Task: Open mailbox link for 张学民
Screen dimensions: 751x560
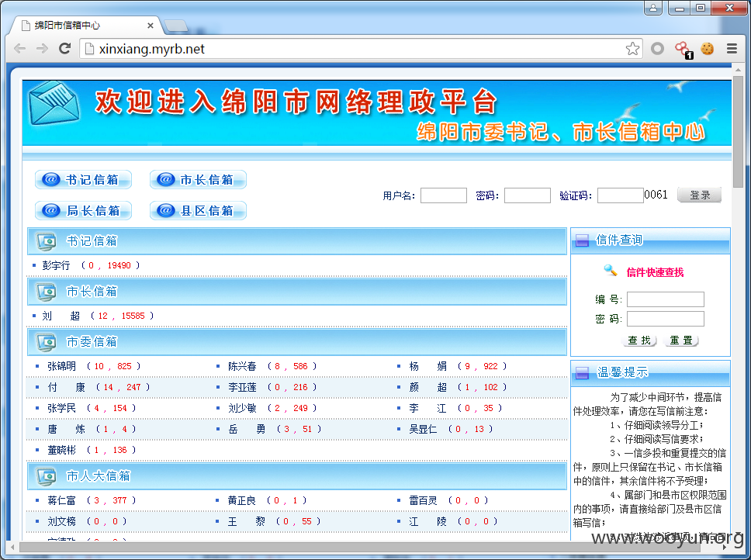Action: tap(61, 408)
